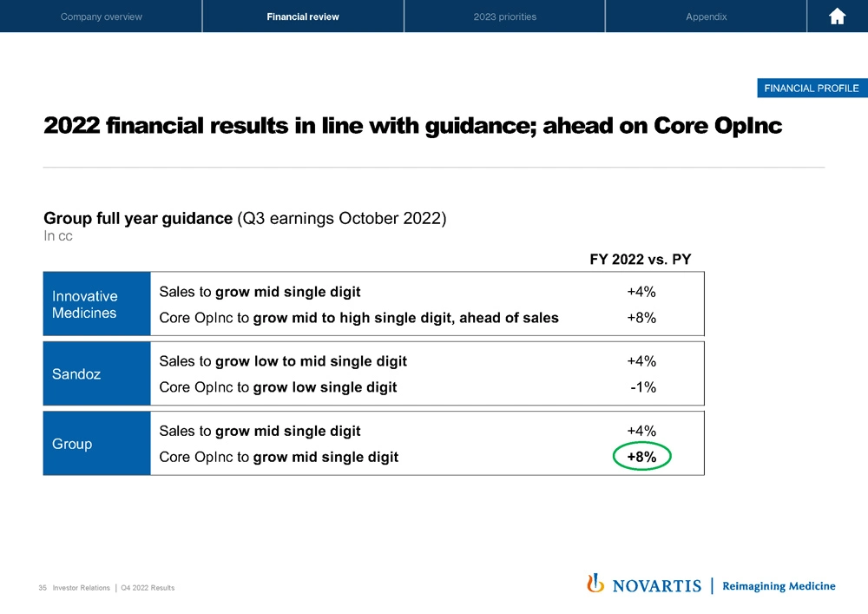The width and height of the screenshot is (868, 614).
Task: Select the Innovative Medicines row header
Action: [96, 305]
